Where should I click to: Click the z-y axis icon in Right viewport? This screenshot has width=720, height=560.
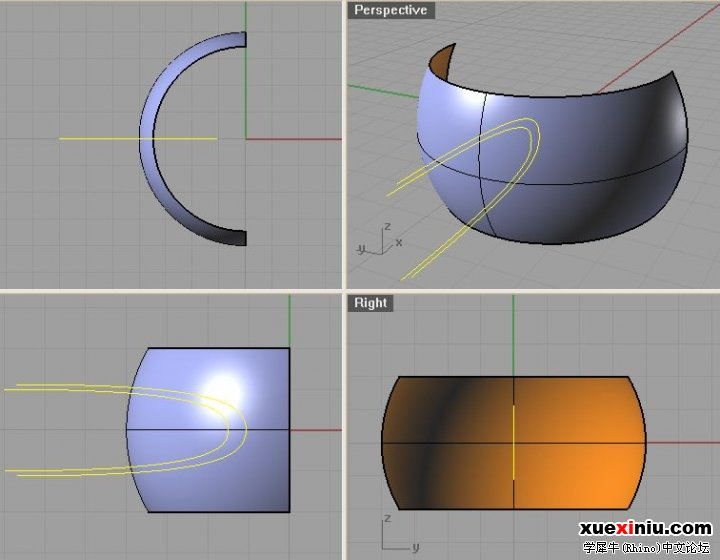(400, 534)
